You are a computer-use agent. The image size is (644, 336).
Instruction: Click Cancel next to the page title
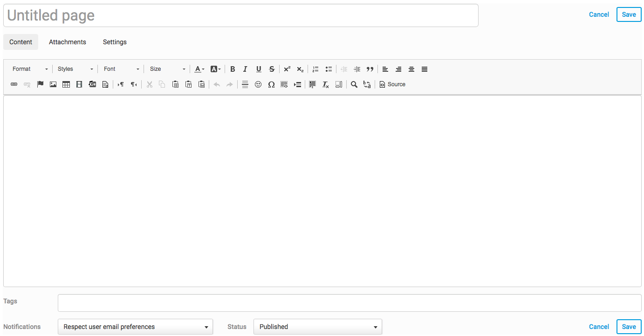click(599, 14)
